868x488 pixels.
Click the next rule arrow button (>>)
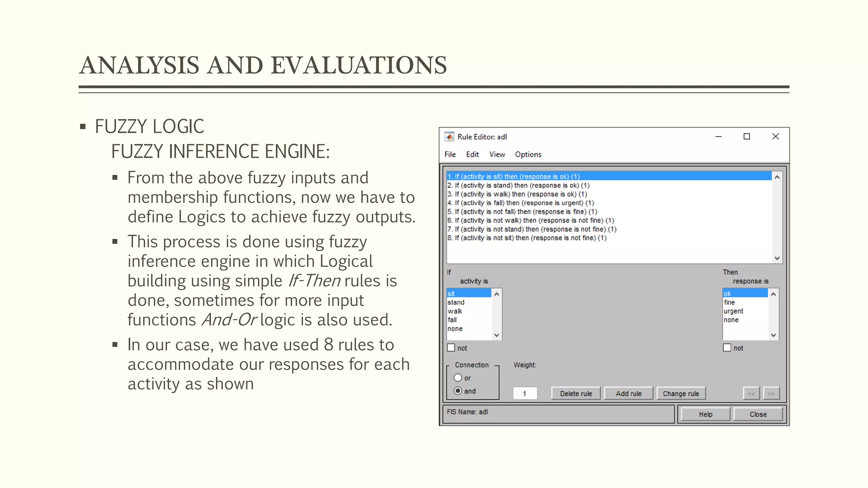click(x=771, y=394)
